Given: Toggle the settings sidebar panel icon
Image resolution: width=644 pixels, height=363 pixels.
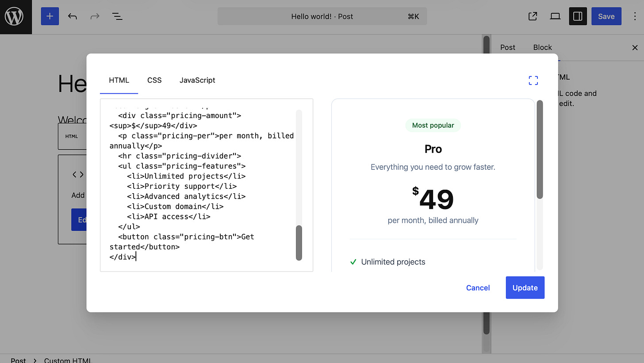Looking at the screenshot, I should 578,16.
